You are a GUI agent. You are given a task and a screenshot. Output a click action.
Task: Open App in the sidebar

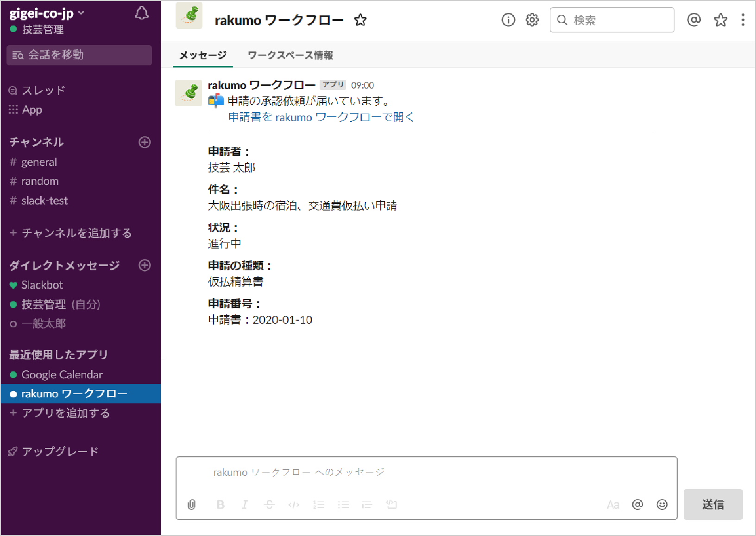[25, 110]
